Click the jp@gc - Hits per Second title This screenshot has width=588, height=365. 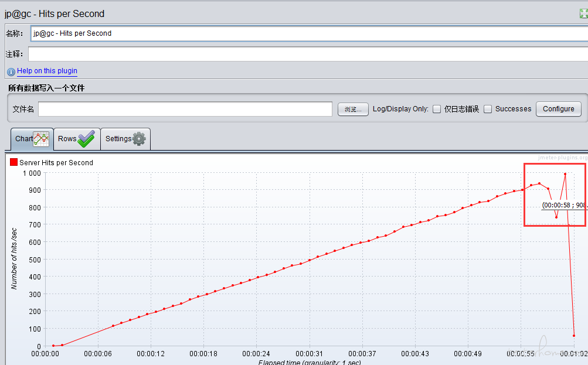pyautogui.click(x=55, y=14)
